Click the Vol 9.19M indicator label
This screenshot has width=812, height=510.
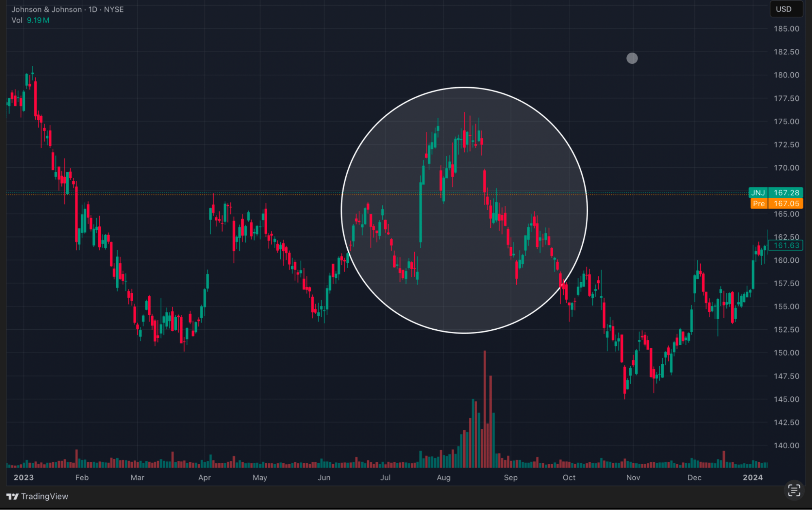[x=30, y=20]
